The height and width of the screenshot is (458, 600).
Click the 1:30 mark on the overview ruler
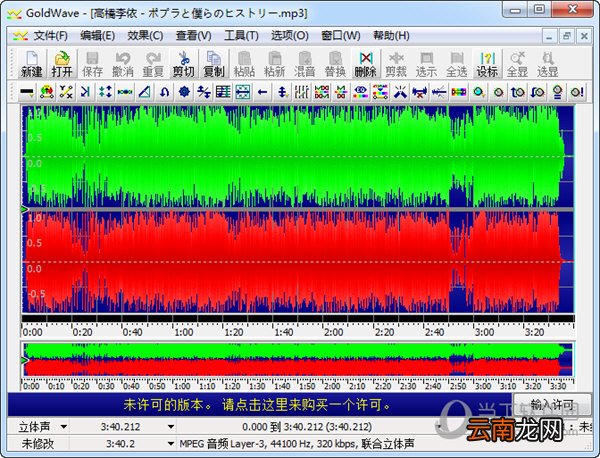coord(257,386)
